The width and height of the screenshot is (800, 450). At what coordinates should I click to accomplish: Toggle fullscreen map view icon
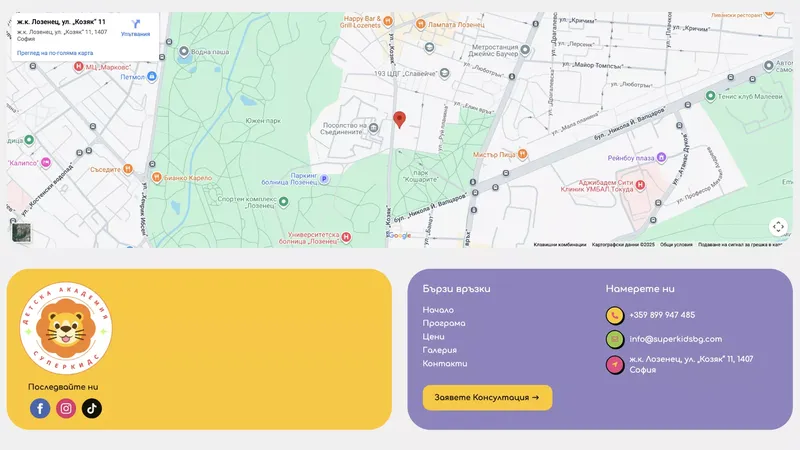pos(778,227)
